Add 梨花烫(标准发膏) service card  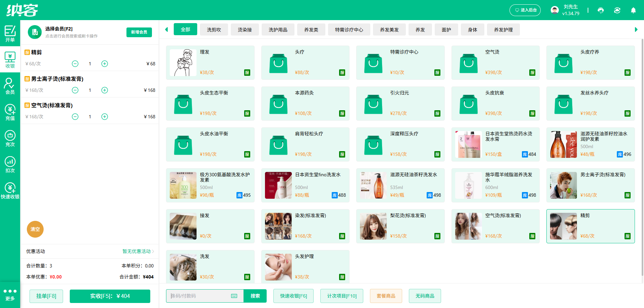pos(400,226)
